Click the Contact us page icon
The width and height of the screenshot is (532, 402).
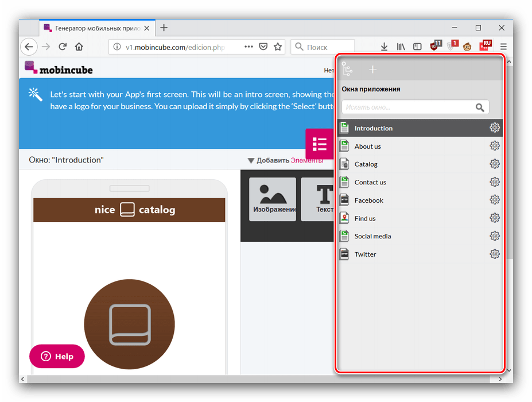point(344,182)
